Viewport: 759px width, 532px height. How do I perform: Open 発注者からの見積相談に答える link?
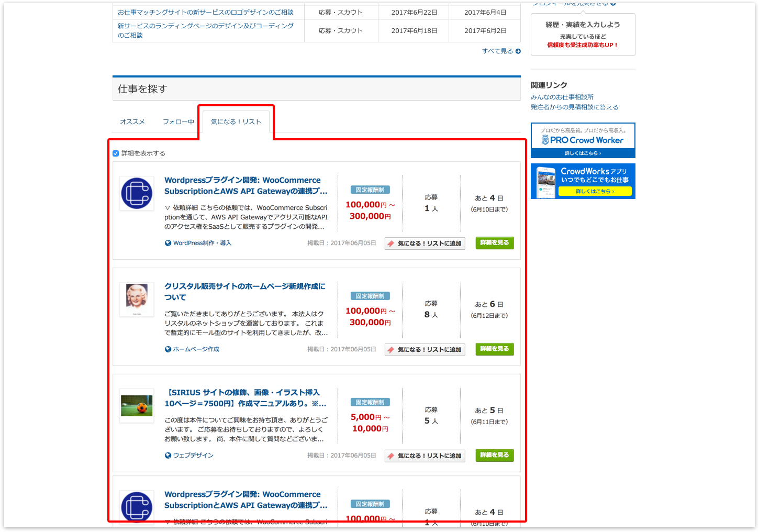click(x=574, y=107)
